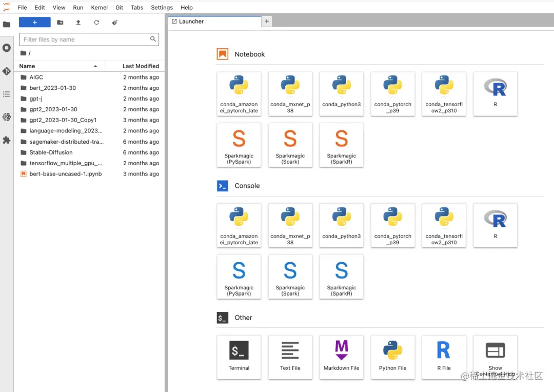Open a new Terminal
Image resolution: width=554 pixels, height=392 pixels.
[239, 357]
